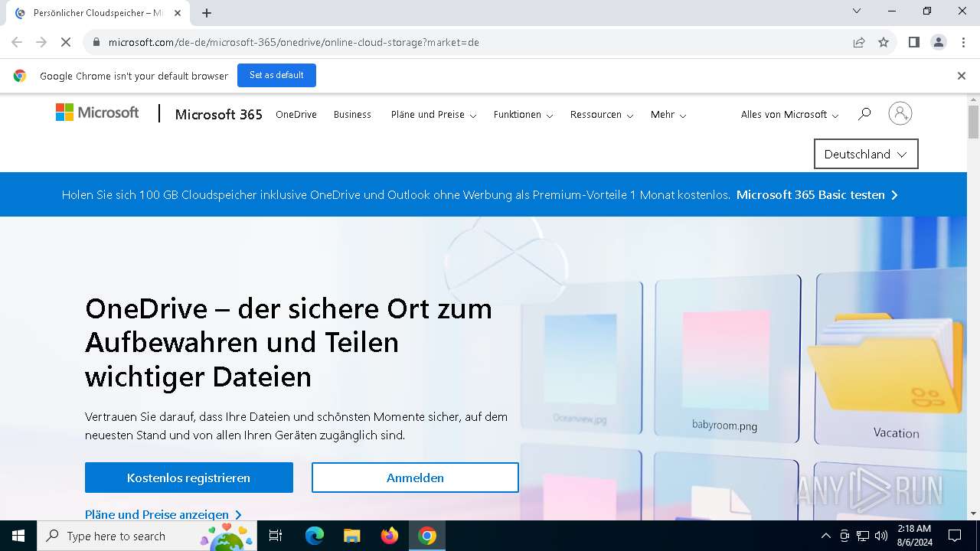Expand the Funktionen menu
Viewport: 980px width, 551px height.
(523, 115)
